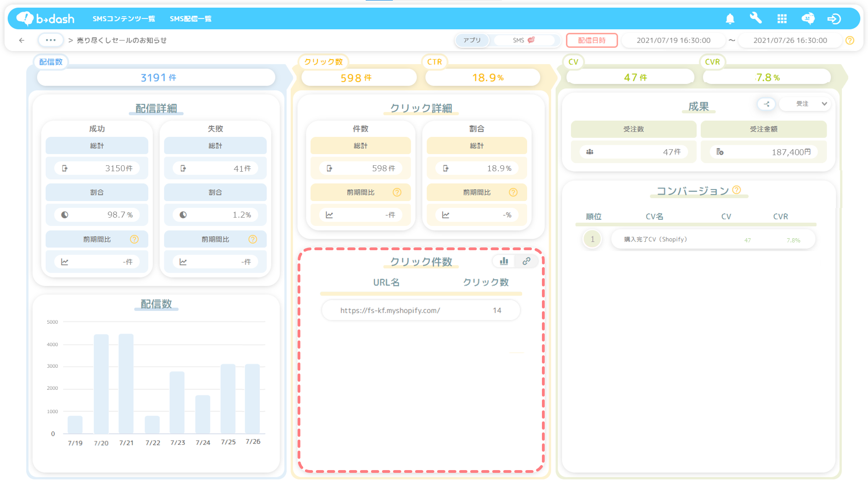The image size is (868, 488).
Task: Open the notifications bell
Action: [x=730, y=19]
